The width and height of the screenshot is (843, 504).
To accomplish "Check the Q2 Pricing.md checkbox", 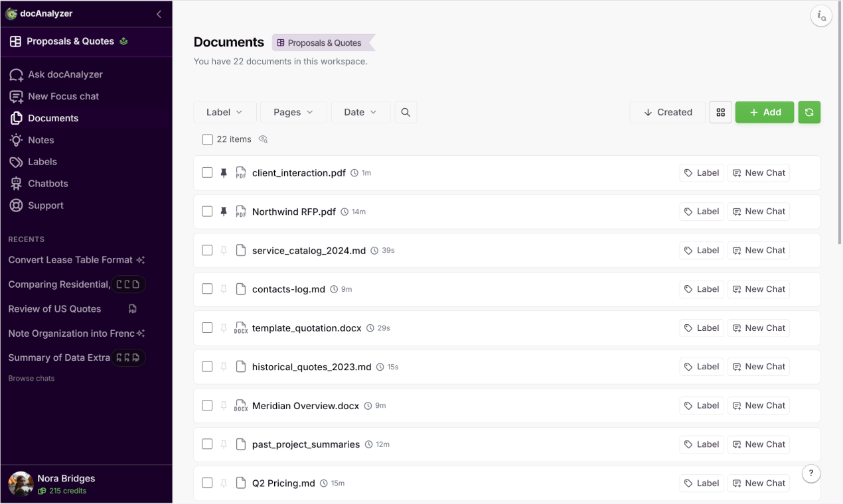I will pos(207,483).
